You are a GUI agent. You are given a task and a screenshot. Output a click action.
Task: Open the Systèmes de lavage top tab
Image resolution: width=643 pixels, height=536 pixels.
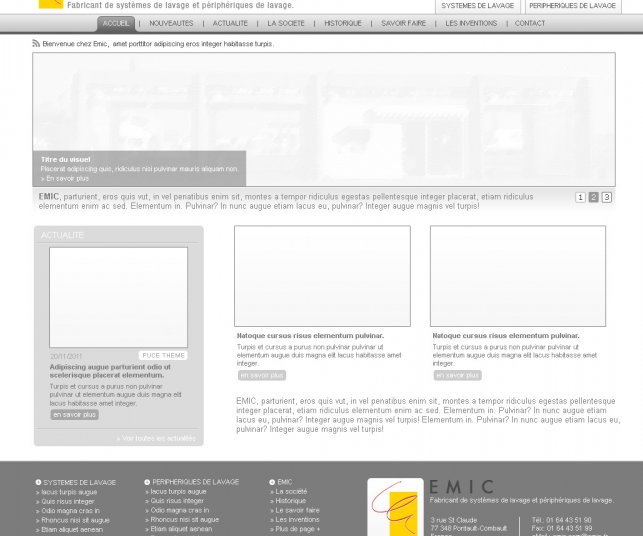pyautogui.click(x=478, y=6)
